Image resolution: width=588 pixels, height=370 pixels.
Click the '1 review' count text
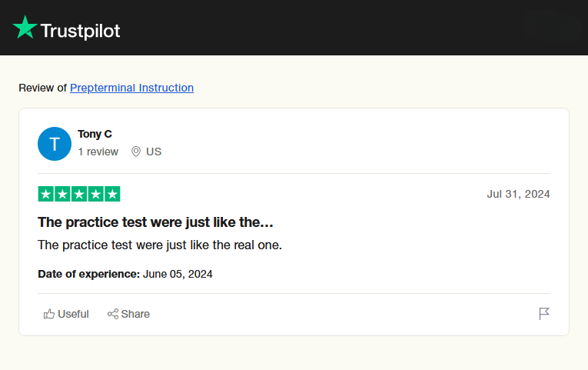(x=98, y=152)
